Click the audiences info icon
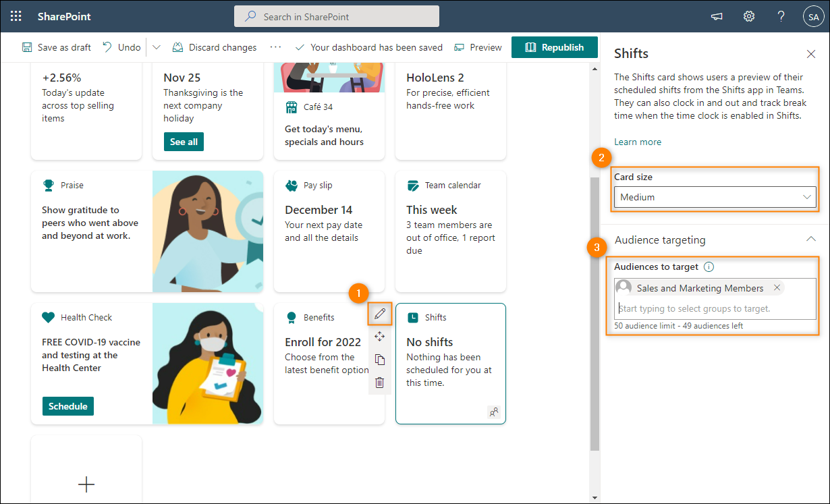830x504 pixels. pyautogui.click(x=709, y=267)
